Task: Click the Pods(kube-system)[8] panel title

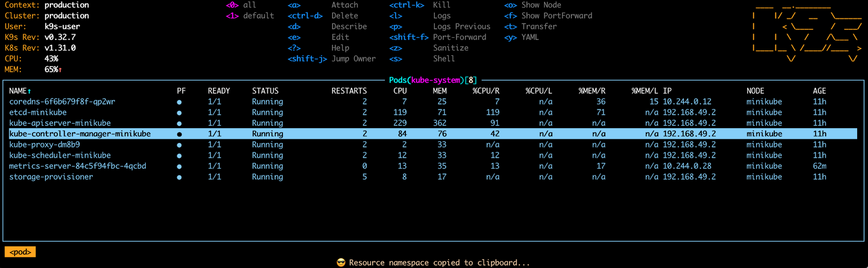Action: pyautogui.click(x=433, y=80)
